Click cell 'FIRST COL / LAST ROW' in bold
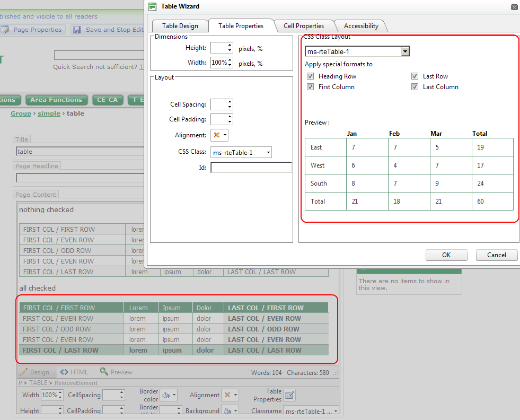The height and width of the screenshot is (420, 520). coord(71,351)
